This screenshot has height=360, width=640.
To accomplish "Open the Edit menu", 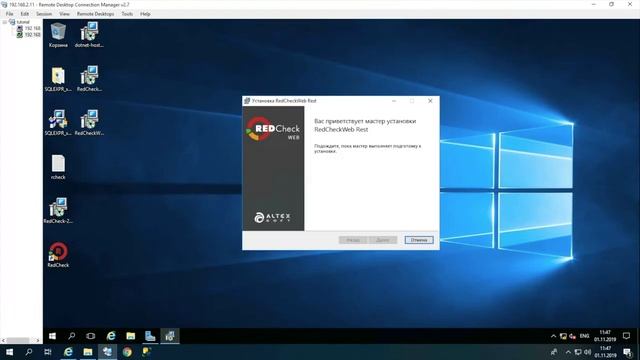I will [x=25, y=14].
